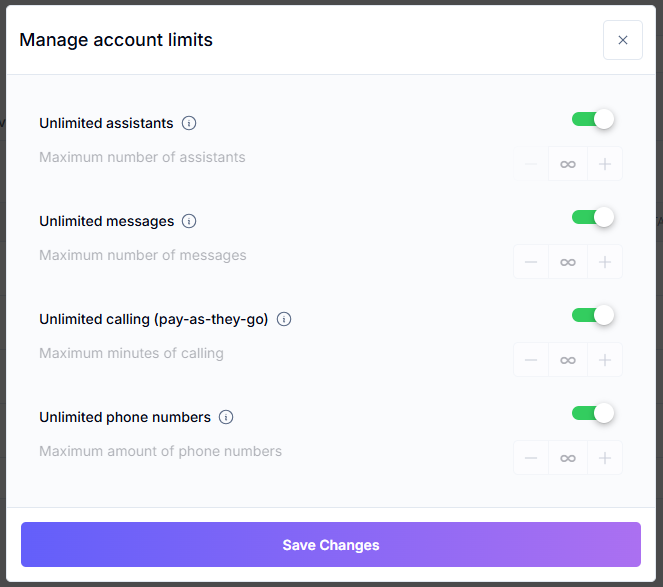Select the maximum phone numbers value field

567,458
